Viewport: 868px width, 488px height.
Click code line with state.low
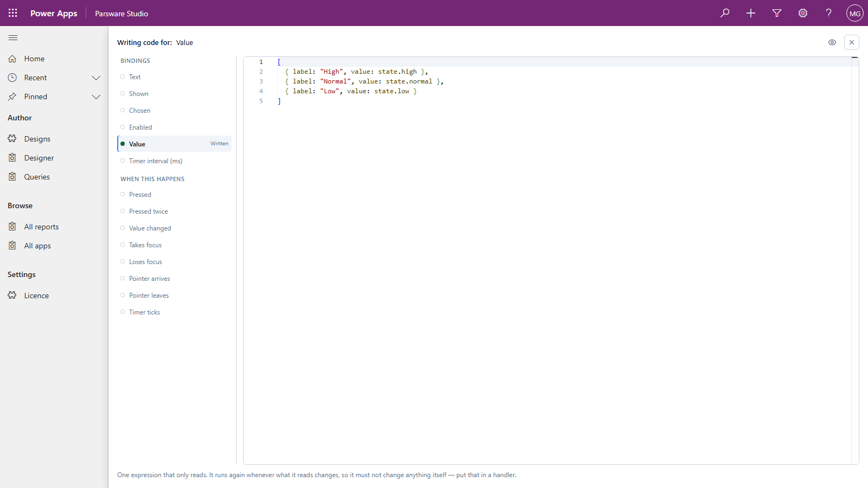point(350,91)
